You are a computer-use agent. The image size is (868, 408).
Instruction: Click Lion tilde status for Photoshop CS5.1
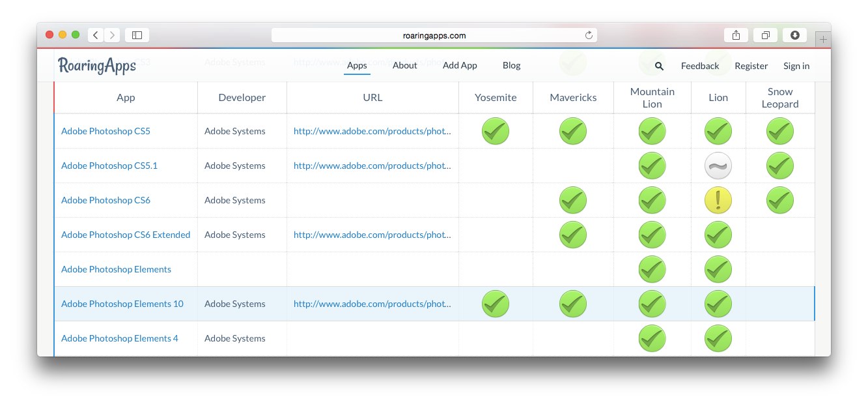click(x=718, y=166)
